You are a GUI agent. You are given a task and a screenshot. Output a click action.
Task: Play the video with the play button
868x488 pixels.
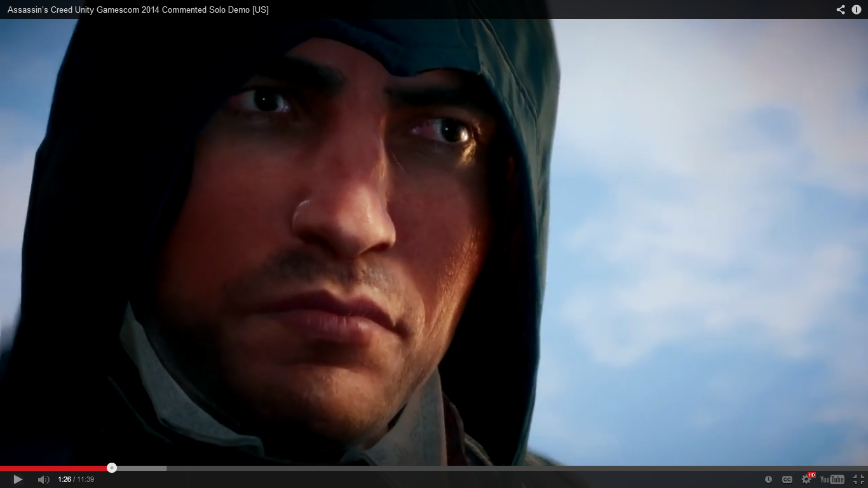coord(18,479)
